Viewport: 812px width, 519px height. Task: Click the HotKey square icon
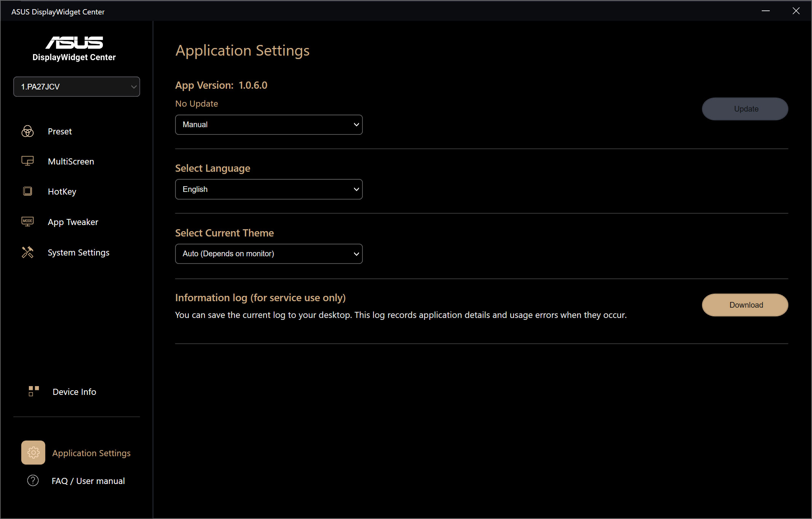coord(27,191)
